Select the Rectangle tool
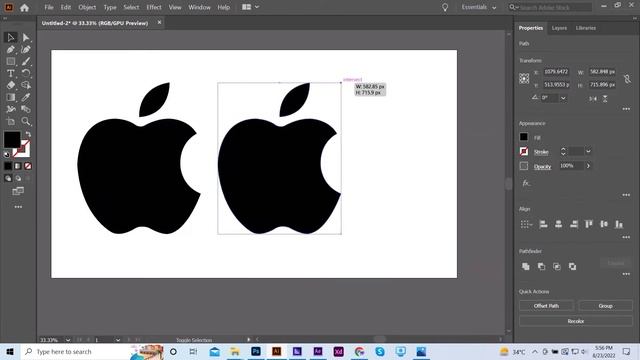Image resolution: width=640 pixels, height=360 pixels. click(11, 62)
